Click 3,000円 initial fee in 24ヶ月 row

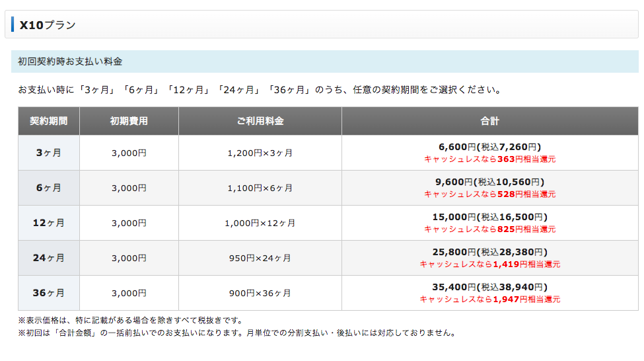(x=129, y=259)
